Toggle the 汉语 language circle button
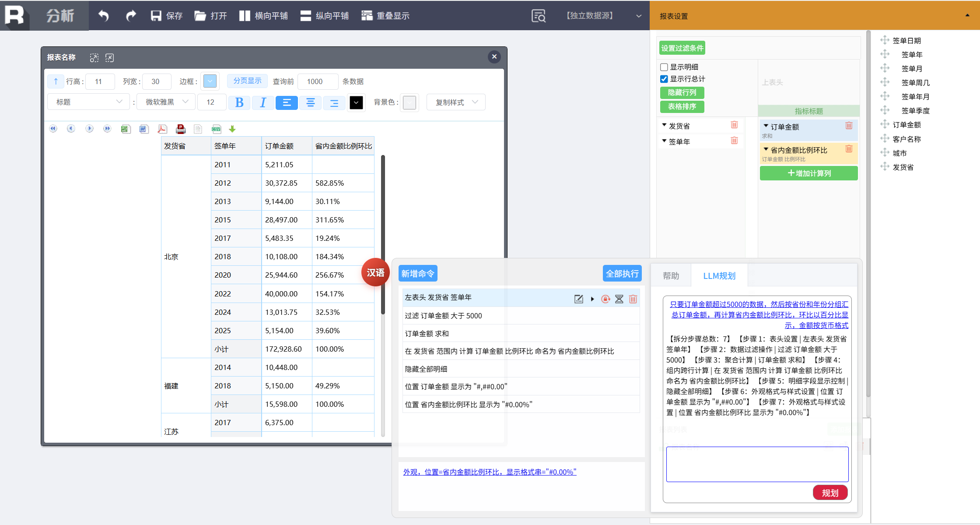 pos(375,272)
